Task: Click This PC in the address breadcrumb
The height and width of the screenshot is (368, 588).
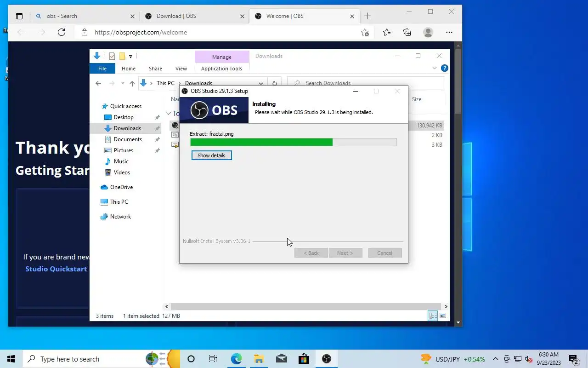Action: click(x=165, y=83)
